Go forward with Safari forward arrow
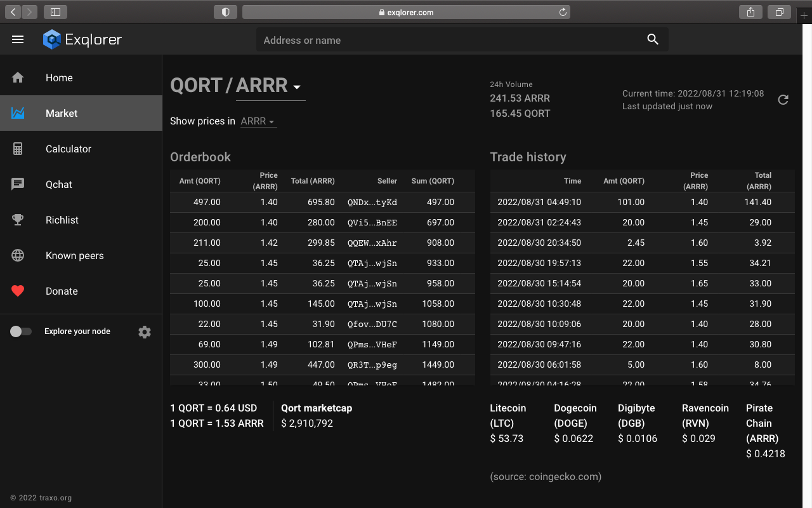 (30, 11)
